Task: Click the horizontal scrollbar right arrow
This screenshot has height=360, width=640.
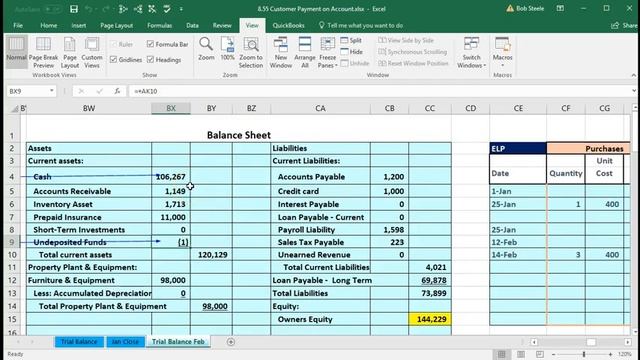Action: point(628,342)
